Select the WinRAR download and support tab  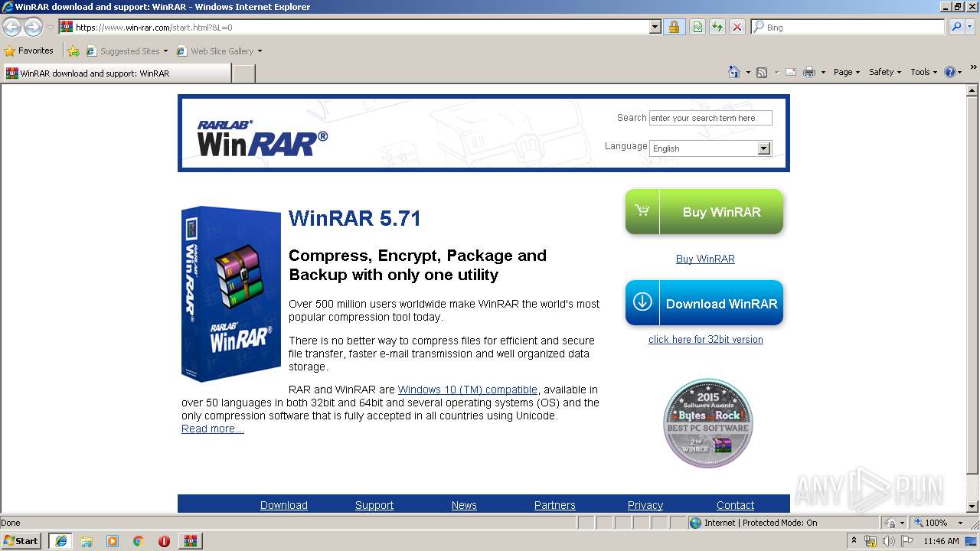click(116, 73)
